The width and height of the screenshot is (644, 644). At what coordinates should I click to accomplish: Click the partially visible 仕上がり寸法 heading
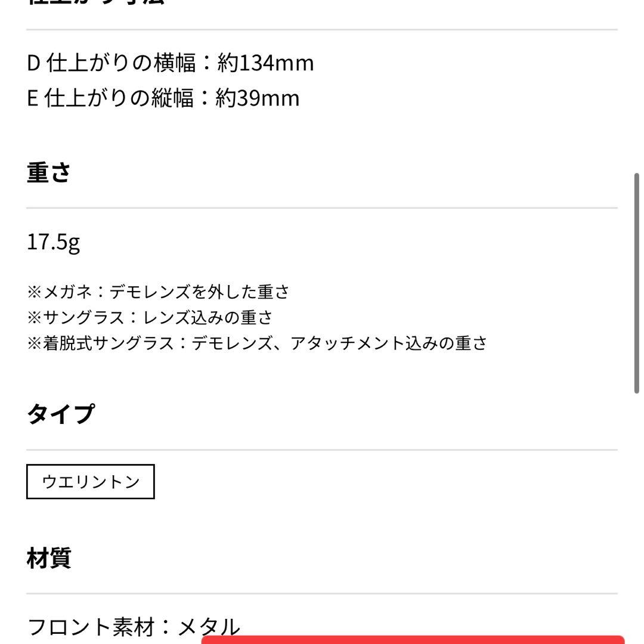coord(95,2)
